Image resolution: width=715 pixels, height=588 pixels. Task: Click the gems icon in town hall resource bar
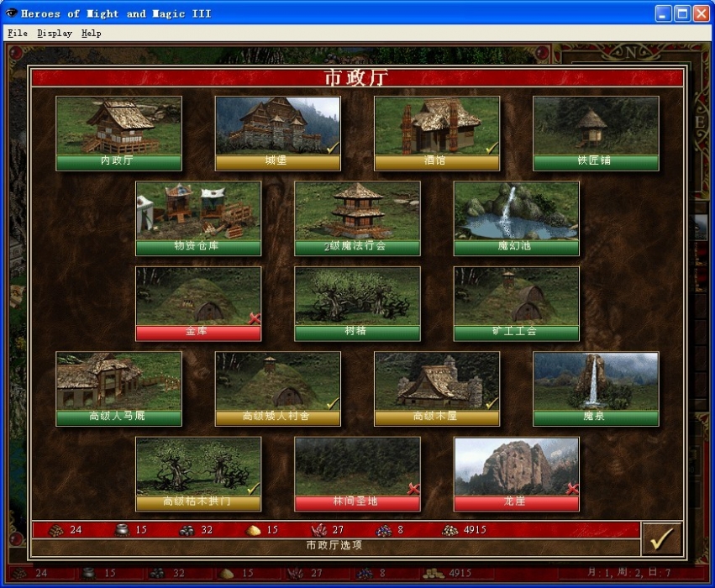pyautogui.click(x=384, y=530)
